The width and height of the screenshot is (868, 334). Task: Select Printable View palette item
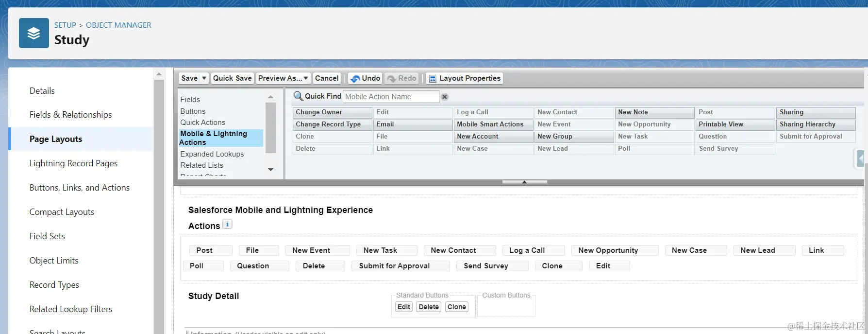click(x=735, y=124)
